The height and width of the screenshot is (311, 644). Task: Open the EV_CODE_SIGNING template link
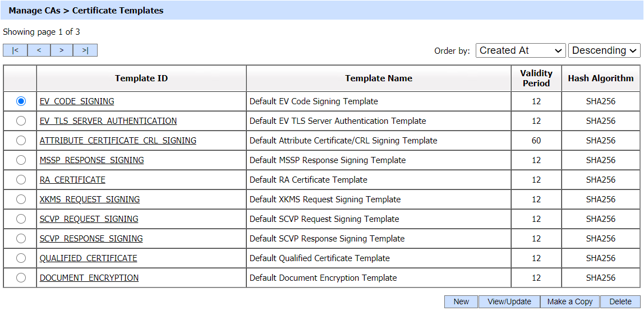coord(77,101)
